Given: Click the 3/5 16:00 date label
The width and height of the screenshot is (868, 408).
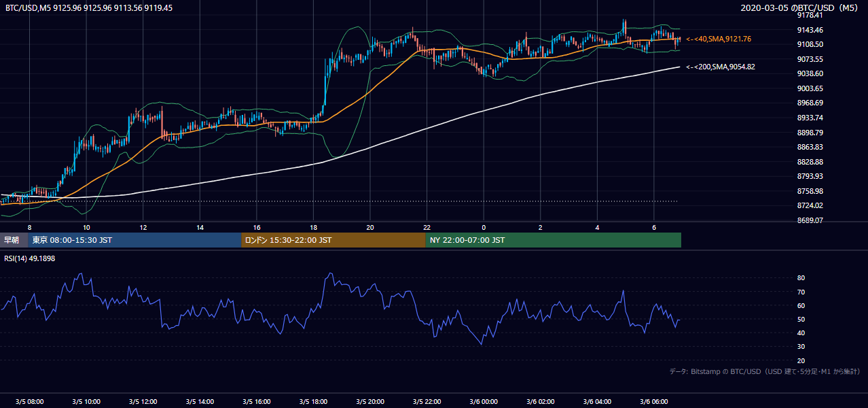Looking at the screenshot, I should [x=256, y=402].
